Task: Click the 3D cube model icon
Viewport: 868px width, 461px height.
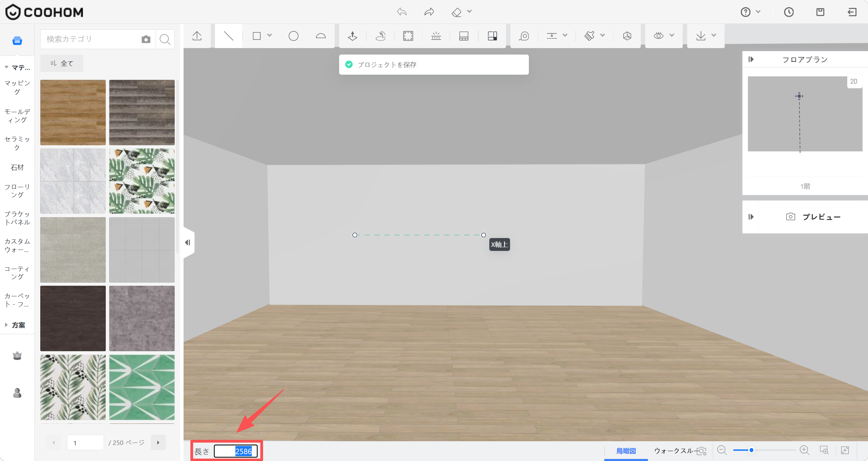Action: click(627, 36)
